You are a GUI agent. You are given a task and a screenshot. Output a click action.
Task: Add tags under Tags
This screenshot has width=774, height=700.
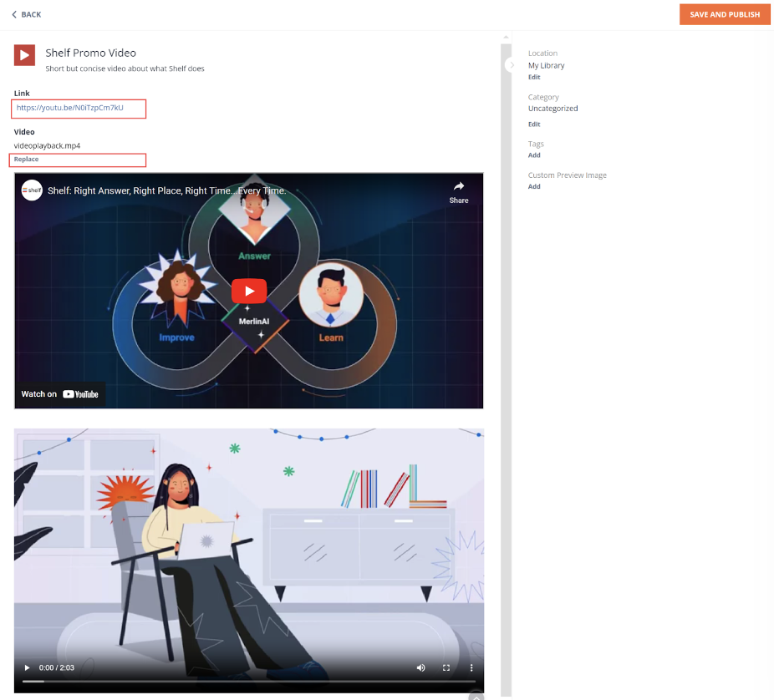coord(534,155)
